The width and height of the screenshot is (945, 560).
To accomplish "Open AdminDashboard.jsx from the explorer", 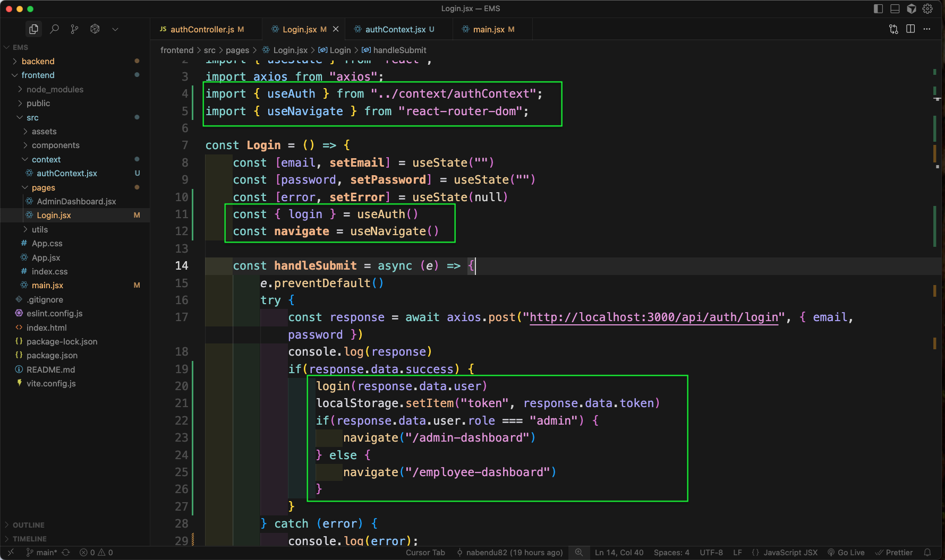I will [75, 201].
